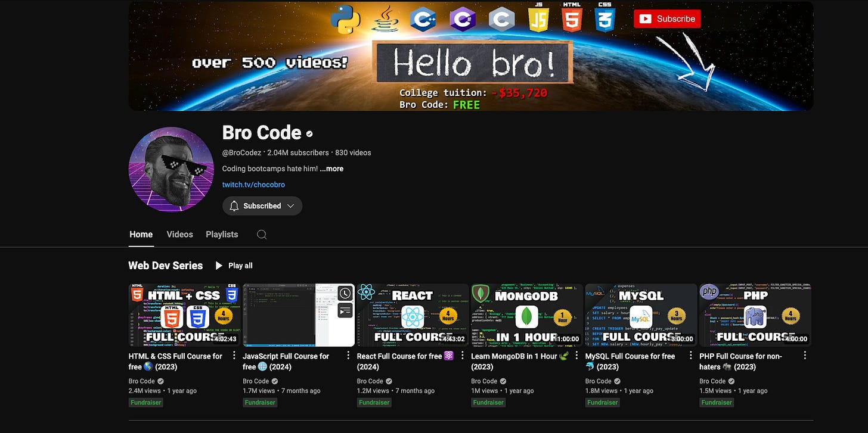Screen dimensions: 868x433
Task: Click the Java logo in the banner
Action: coord(385,19)
